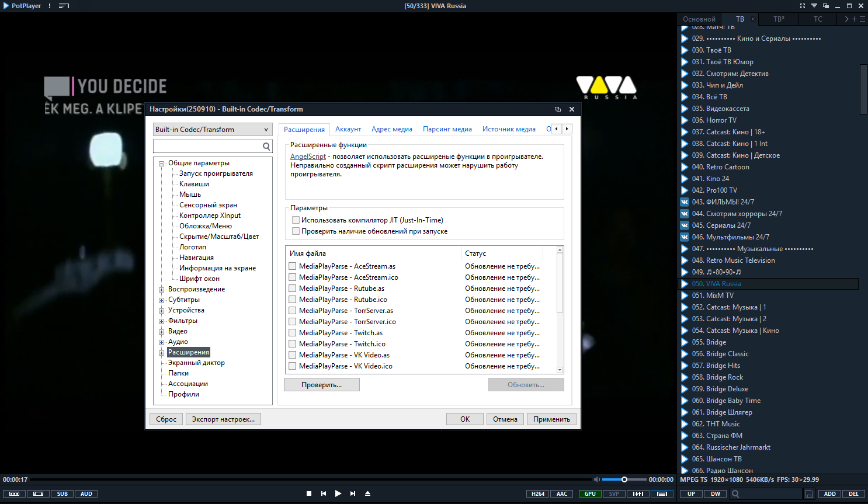Skip to the next track icon
The image size is (868, 504).
tap(353, 493)
